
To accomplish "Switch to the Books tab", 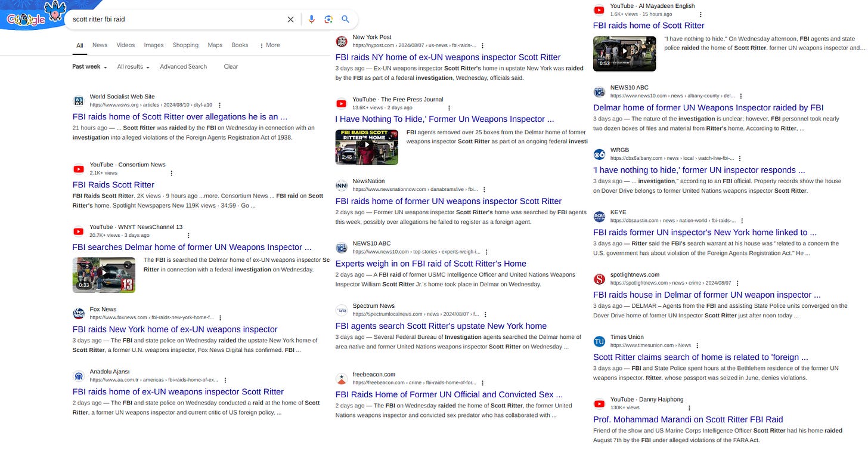I will [x=240, y=45].
